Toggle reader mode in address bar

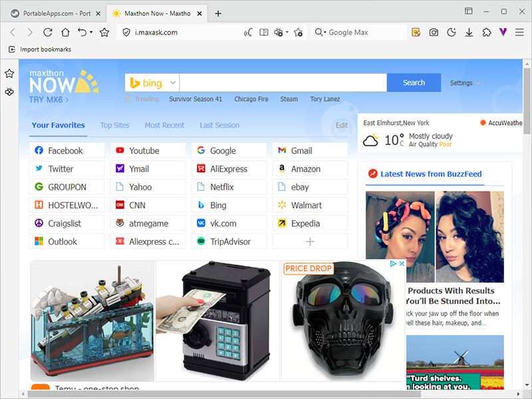pyautogui.click(x=264, y=32)
